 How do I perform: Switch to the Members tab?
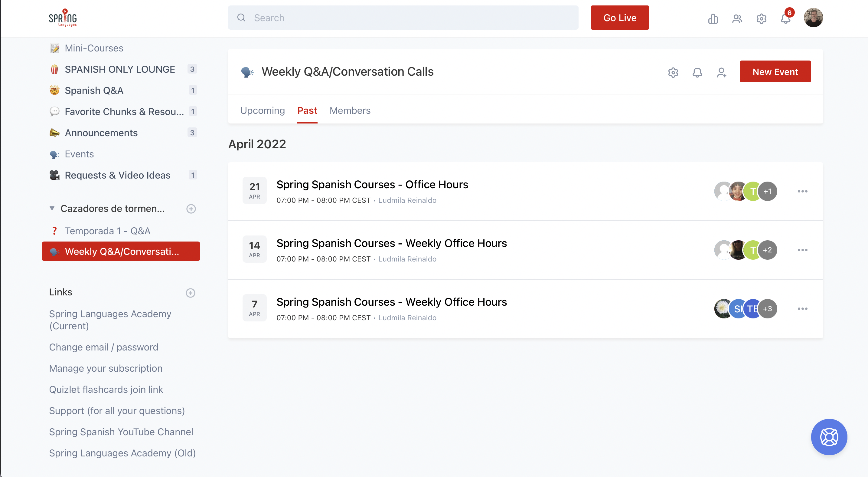click(350, 110)
